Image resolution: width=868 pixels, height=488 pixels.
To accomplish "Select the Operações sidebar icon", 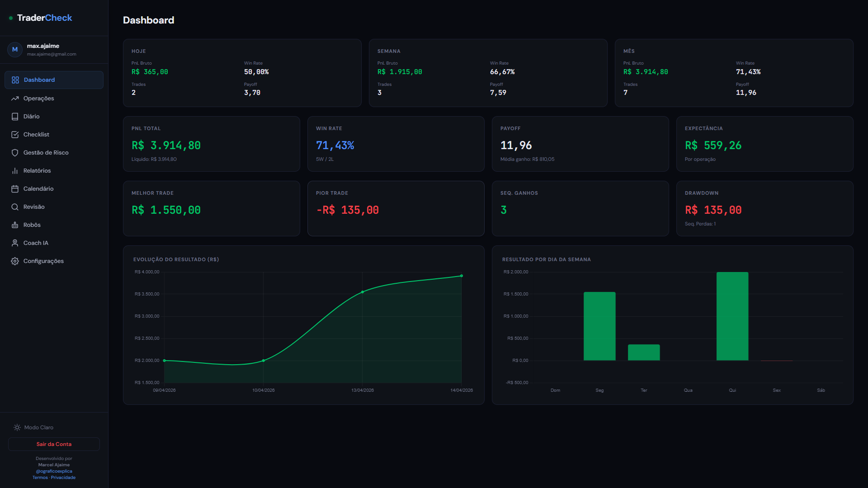I will tap(15, 98).
